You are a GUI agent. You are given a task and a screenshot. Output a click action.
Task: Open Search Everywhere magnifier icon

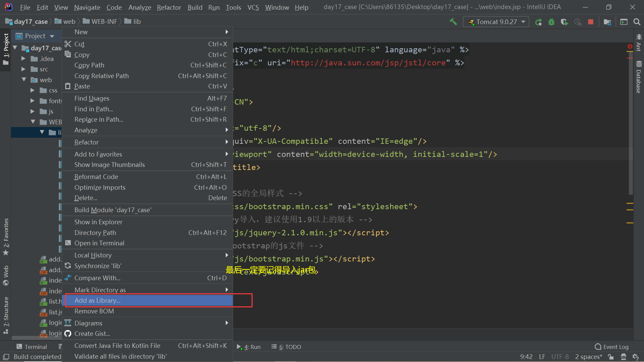637,22
